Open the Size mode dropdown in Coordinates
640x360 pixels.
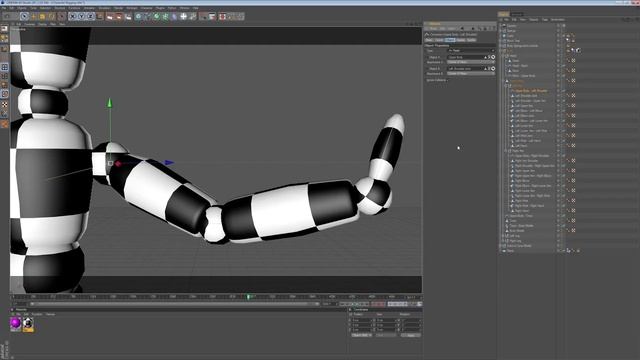point(386,335)
